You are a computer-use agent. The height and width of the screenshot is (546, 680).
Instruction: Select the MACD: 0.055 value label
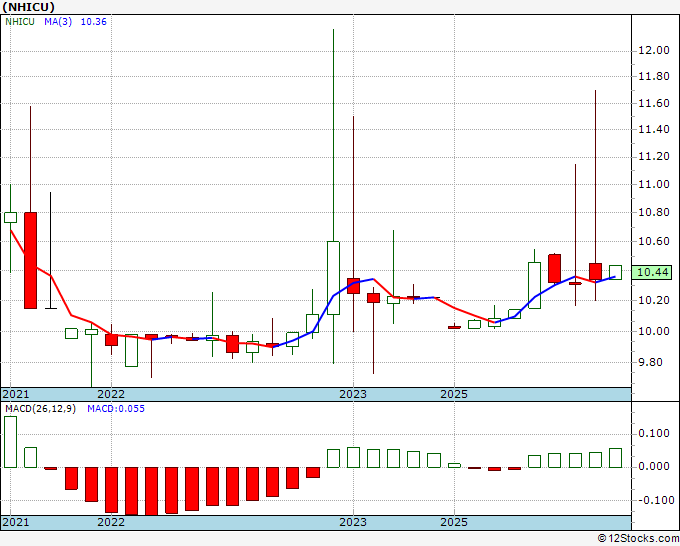click(x=115, y=408)
